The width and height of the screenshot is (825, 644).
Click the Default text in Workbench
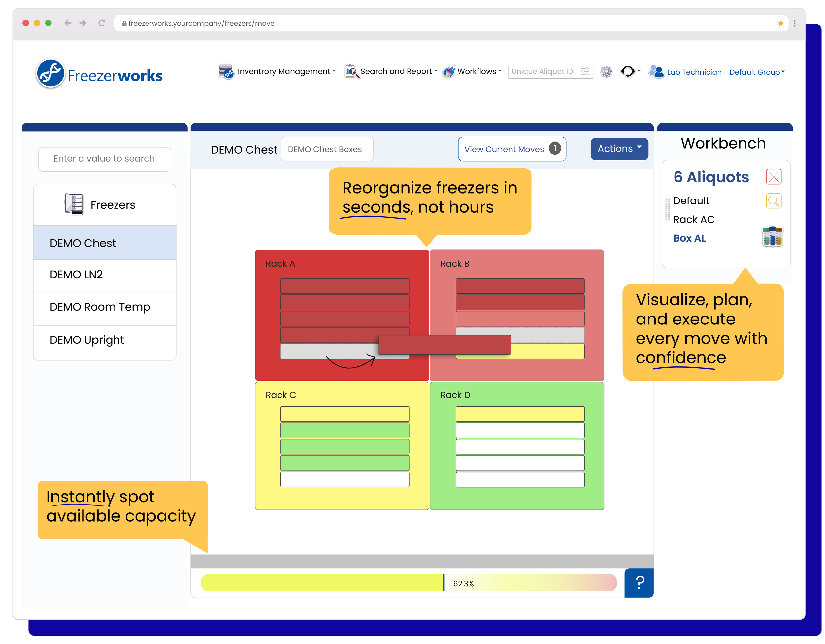[691, 200]
